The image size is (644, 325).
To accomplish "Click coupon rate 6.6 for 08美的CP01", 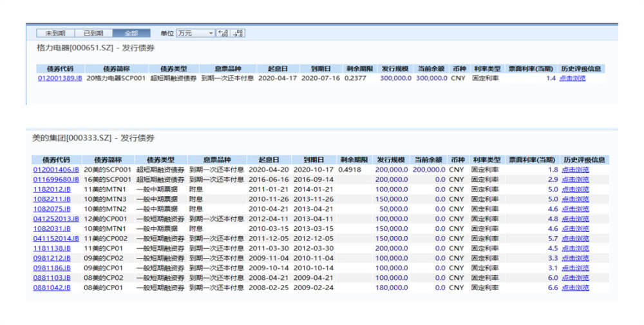I will point(553,288).
